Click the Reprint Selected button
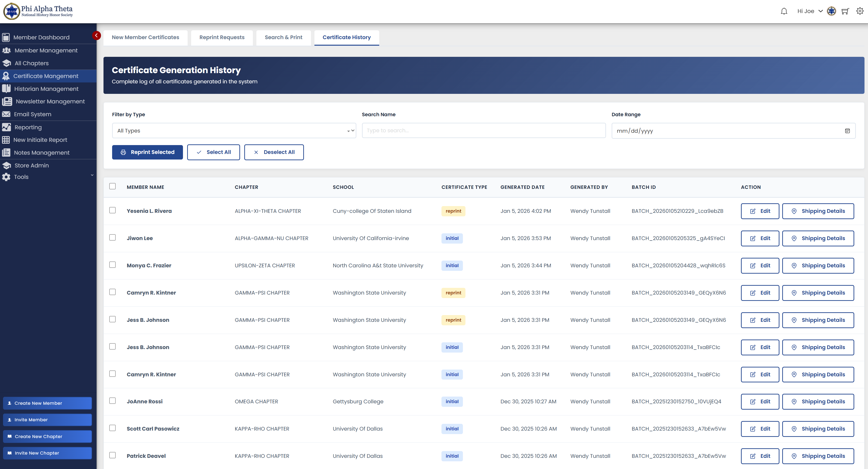 [147, 152]
